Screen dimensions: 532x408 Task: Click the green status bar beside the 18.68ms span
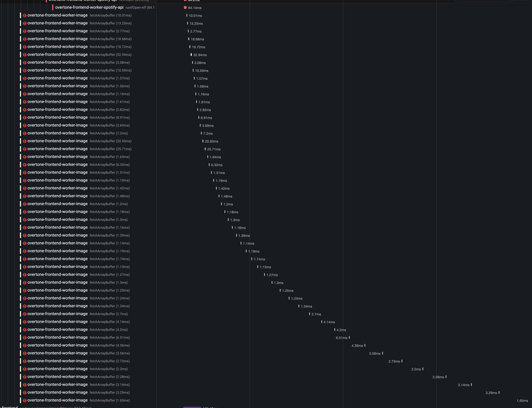[x=20, y=39]
